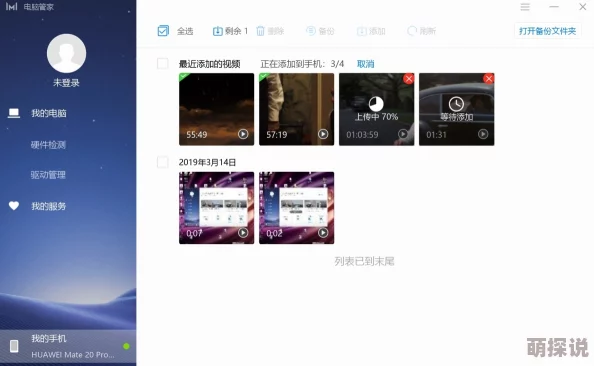Remove the uploading 70% video with red X
The width and height of the screenshot is (594, 366).
(x=409, y=78)
